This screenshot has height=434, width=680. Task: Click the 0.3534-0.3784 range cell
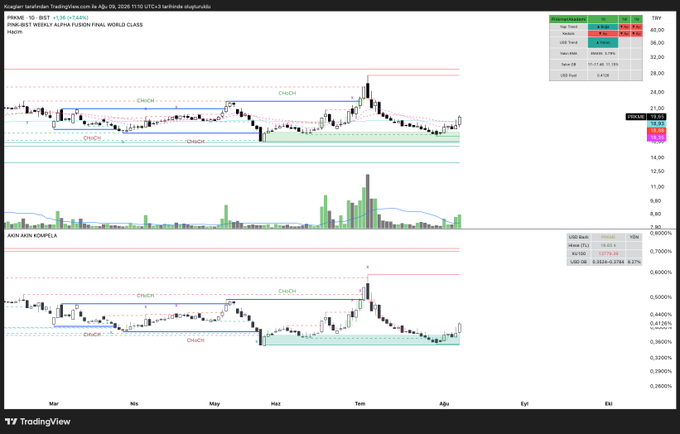608,262
